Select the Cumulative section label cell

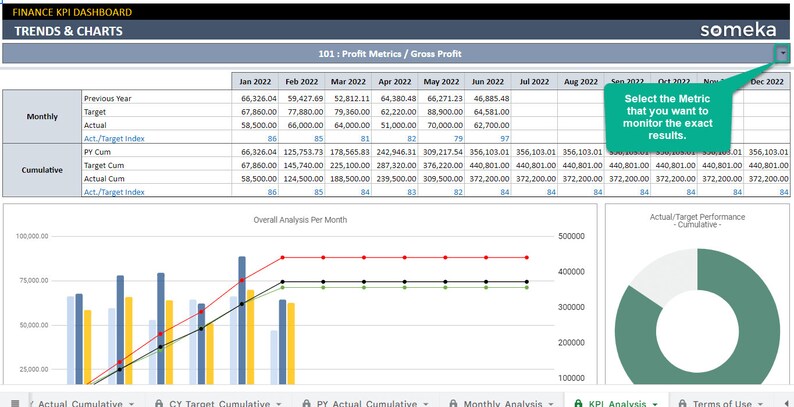click(42, 170)
